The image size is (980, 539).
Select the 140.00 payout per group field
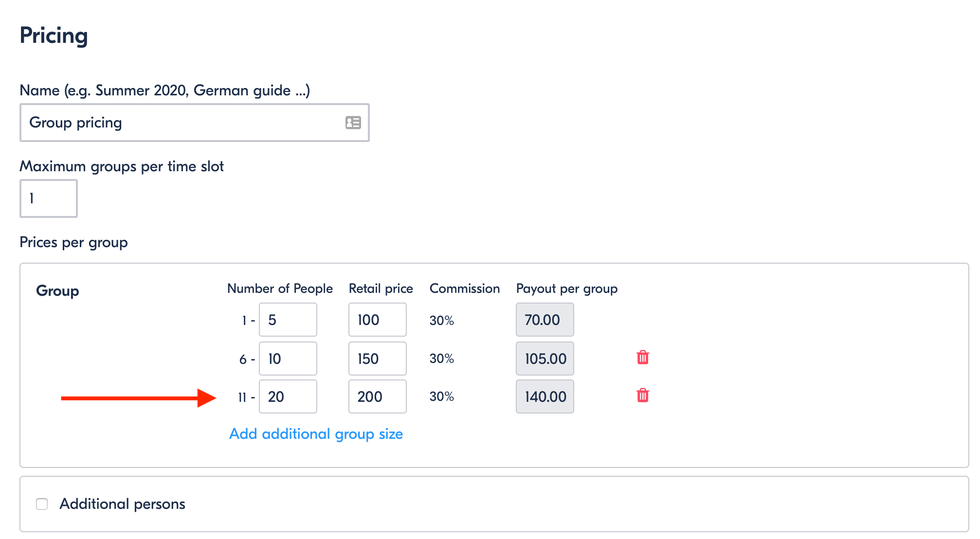pyautogui.click(x=545, y=396)
